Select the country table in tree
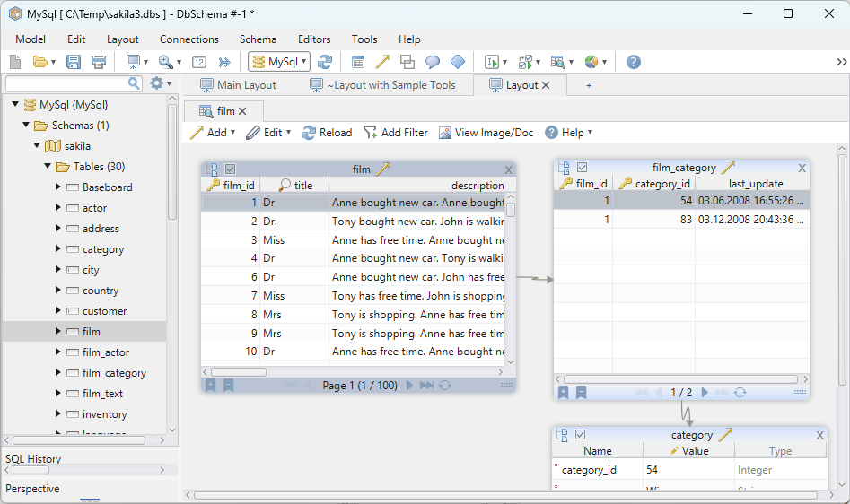The width and height of the screenshot is (850, 504). coord(101,291)
